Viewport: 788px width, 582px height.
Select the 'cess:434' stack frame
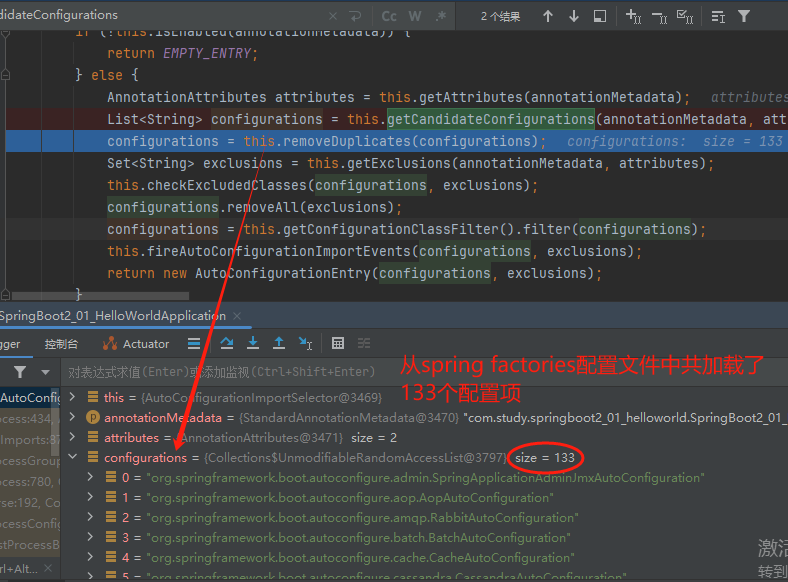point(26,419)
